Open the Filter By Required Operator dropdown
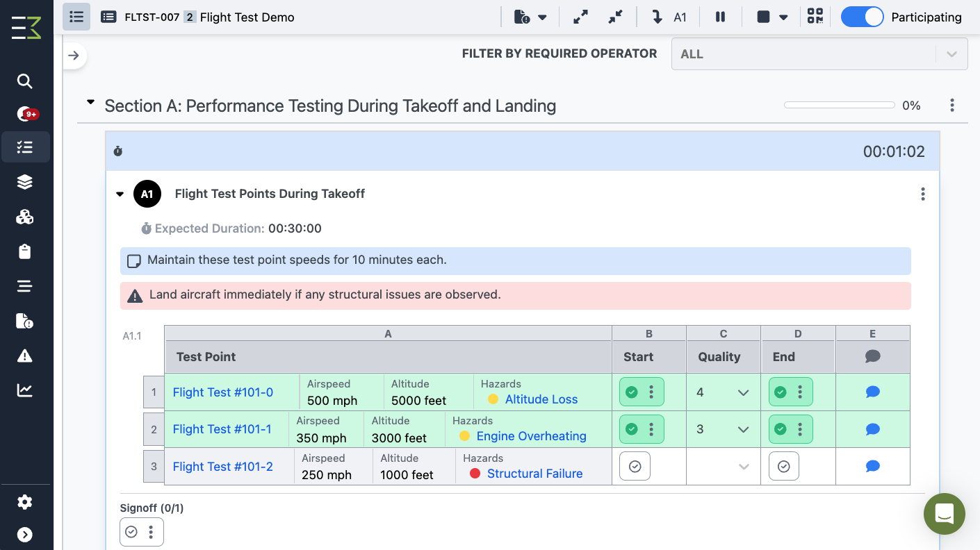This screenshot has width=980, height=550. [819, 53]
